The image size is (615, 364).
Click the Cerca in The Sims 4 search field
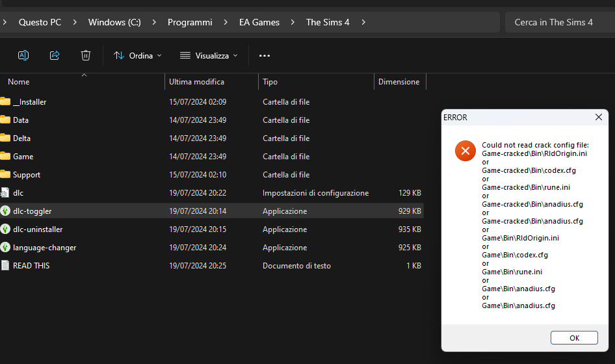pos(560,22)
